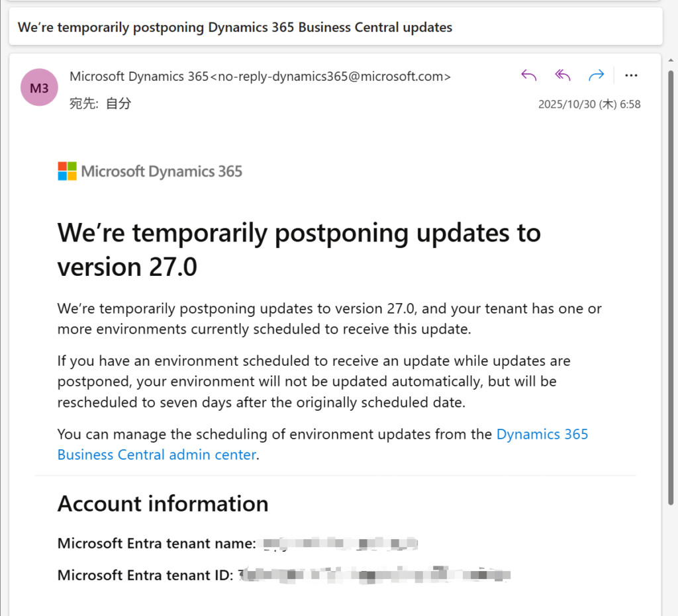This screenshot has height=616, width=678.
Task: Click the M3 sender avatar
Action: coord(39,88)
